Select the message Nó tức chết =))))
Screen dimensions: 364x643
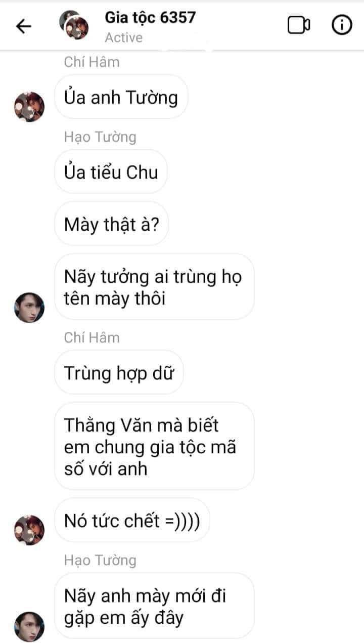click(132, 520)
